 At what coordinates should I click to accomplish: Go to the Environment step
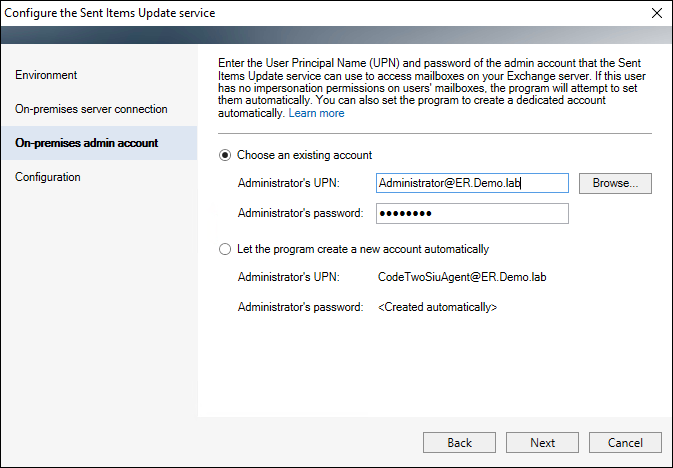pos(46,75)
